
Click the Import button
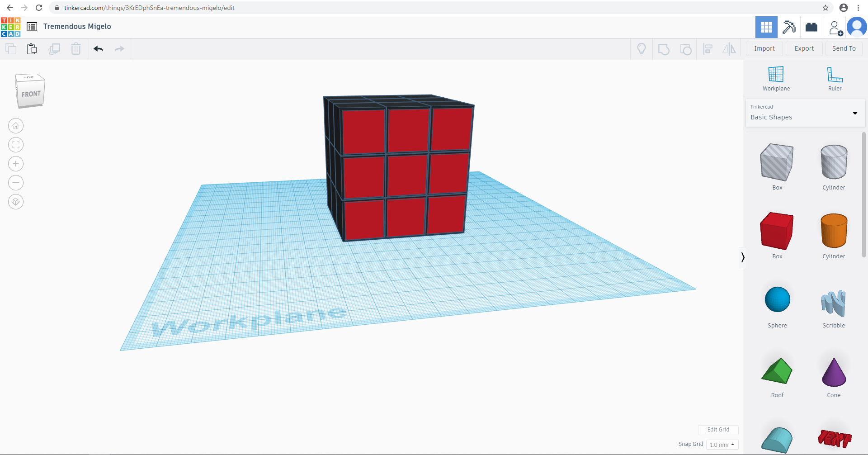click(x=764, y=48)
